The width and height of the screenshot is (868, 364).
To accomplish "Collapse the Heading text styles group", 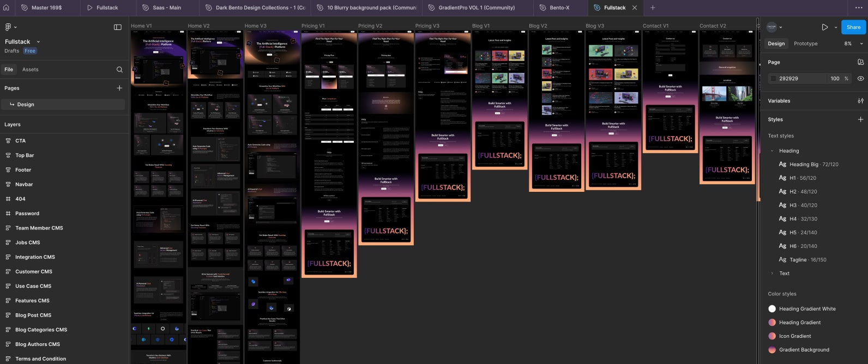I will click(772, 151).
